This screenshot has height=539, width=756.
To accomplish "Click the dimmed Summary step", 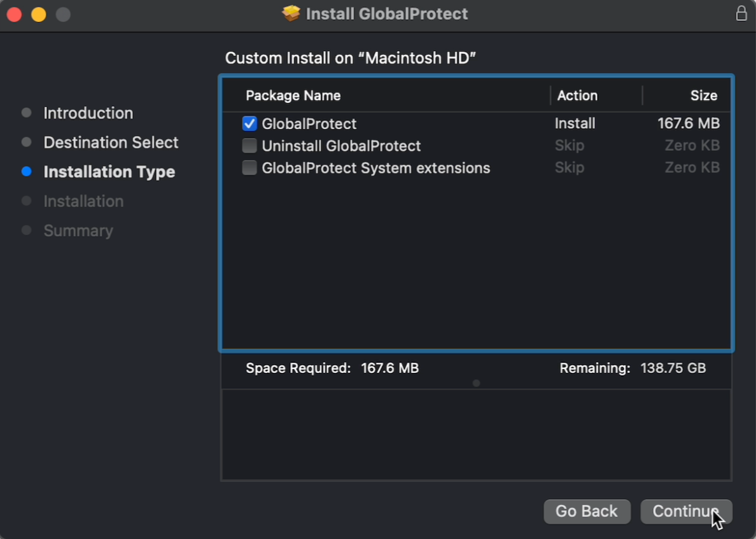I will pyautogui.click(x=78, y=231).
